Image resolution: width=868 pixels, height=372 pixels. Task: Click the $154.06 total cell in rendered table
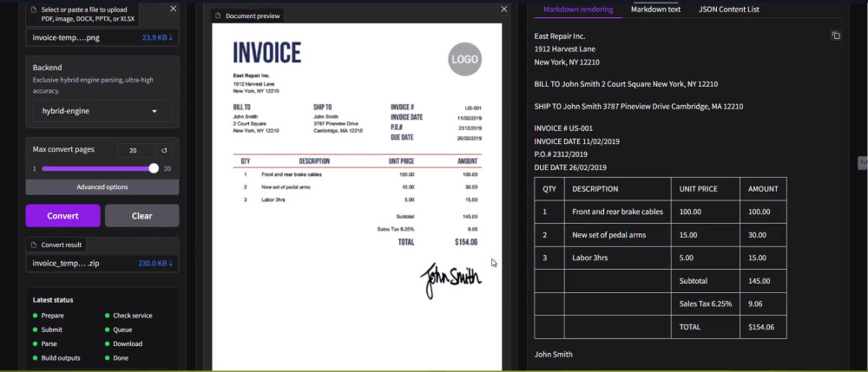(763, 327)
